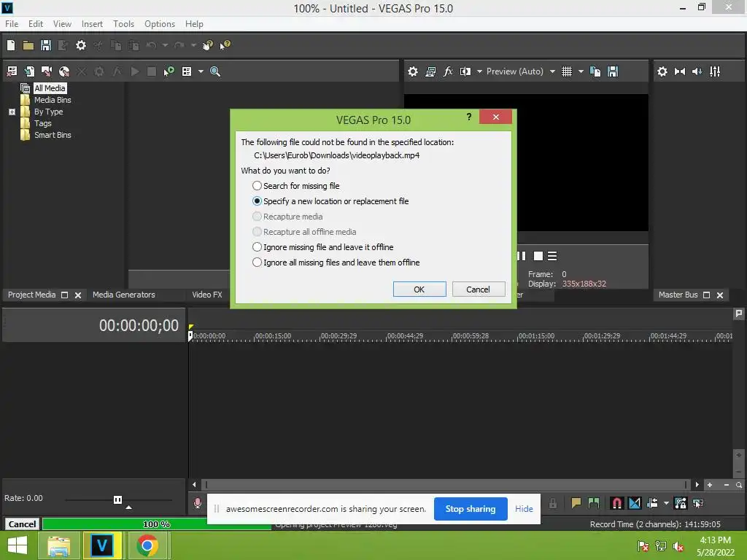Click the Split Screen View icon
The image size is (747, 560).
pyautogui.click(x=465, y=71)
